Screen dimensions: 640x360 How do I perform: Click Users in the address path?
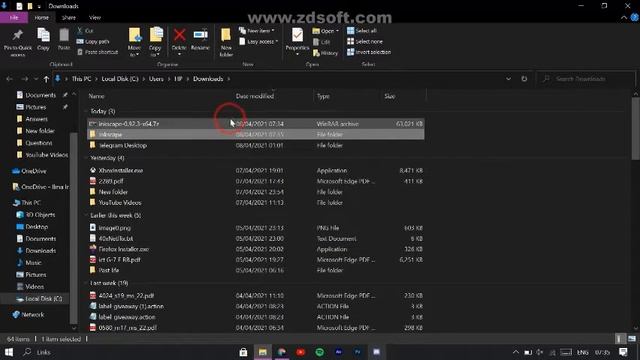(x=156, y=79)
